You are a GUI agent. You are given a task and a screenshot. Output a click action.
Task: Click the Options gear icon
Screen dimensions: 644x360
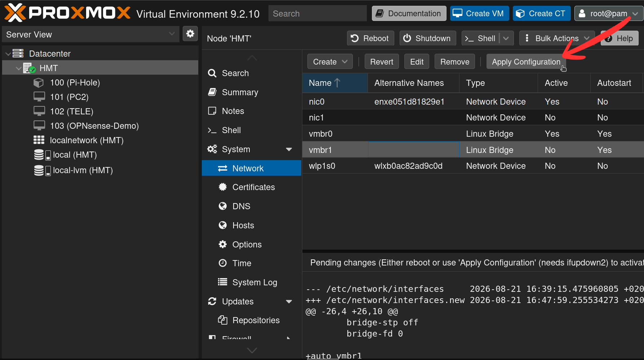(223, 244)
